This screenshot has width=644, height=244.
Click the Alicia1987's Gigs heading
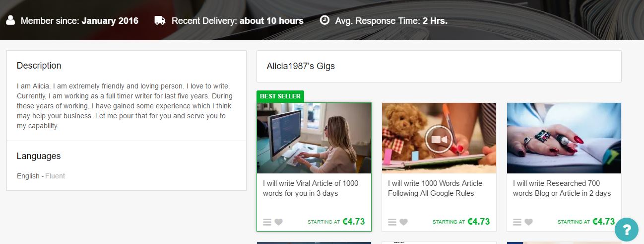(301, 66)
